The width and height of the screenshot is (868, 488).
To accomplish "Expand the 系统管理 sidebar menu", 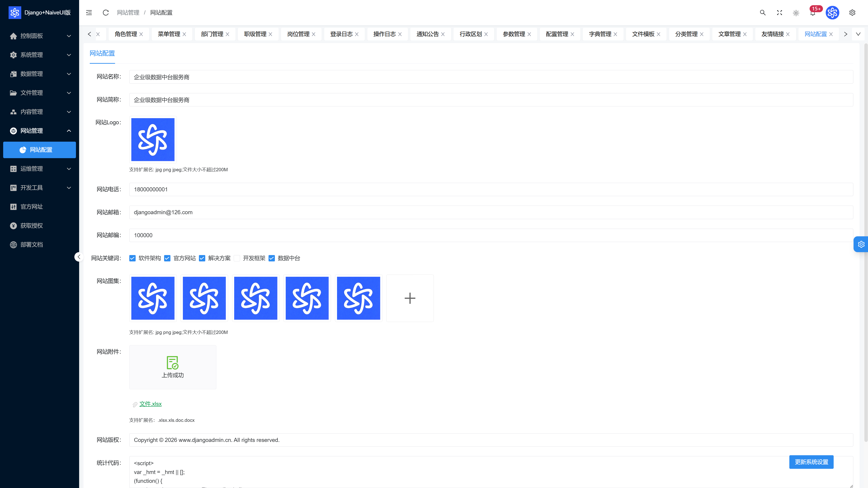I will click(40, 54).
